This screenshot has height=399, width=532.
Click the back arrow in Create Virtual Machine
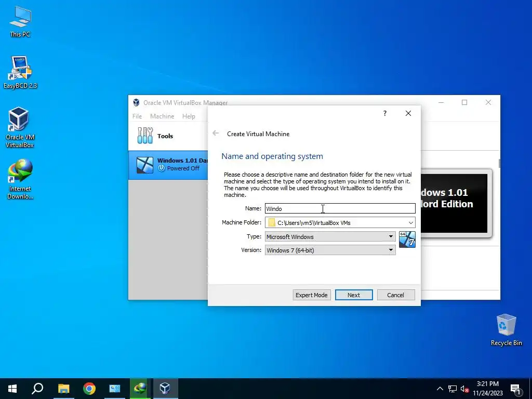click(x=216, y=134)
